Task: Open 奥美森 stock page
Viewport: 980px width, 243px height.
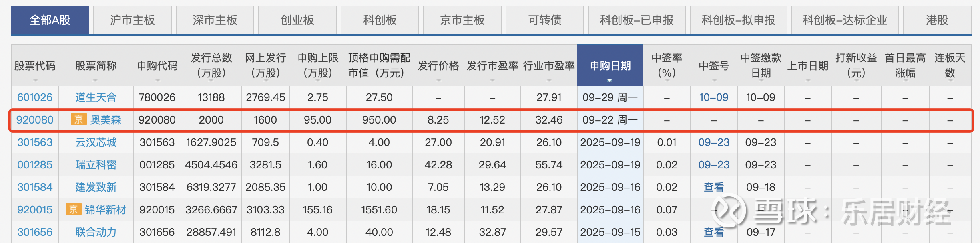Action: click(x=106, y=120)
